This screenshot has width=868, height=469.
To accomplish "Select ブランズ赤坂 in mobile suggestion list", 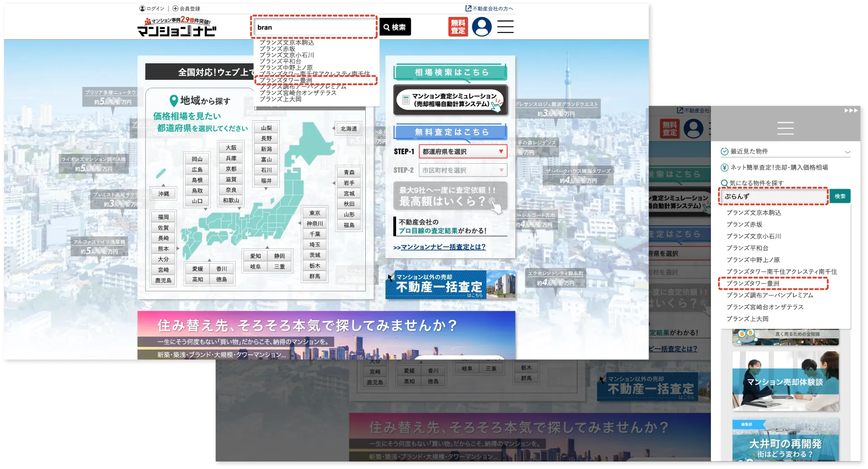I will 744,224.
